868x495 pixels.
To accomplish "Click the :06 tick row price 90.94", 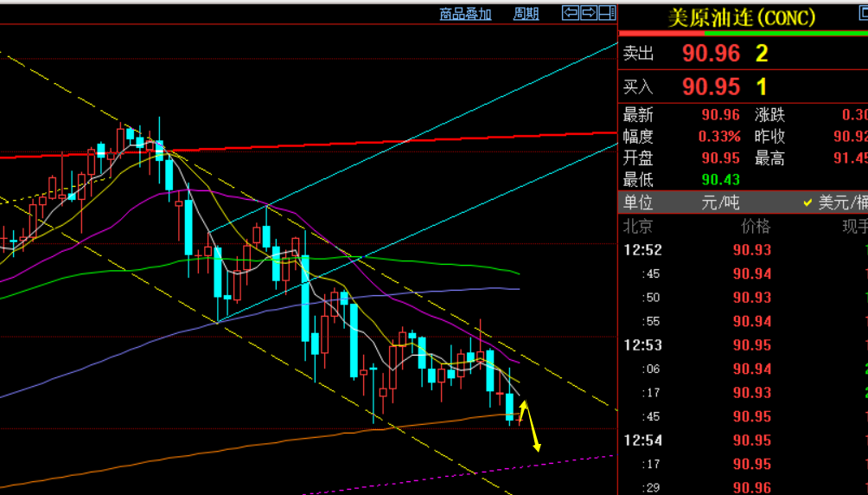I will pos(752,370).
